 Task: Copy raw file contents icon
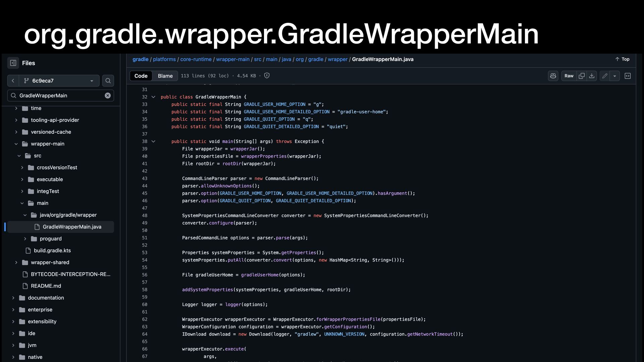(582, 76)
